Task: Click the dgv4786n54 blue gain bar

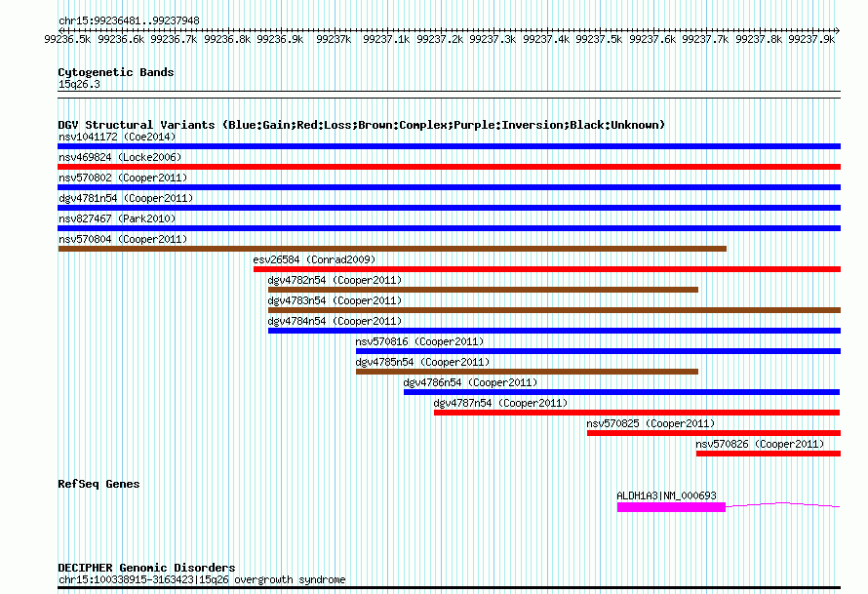Action: (621, 392)
